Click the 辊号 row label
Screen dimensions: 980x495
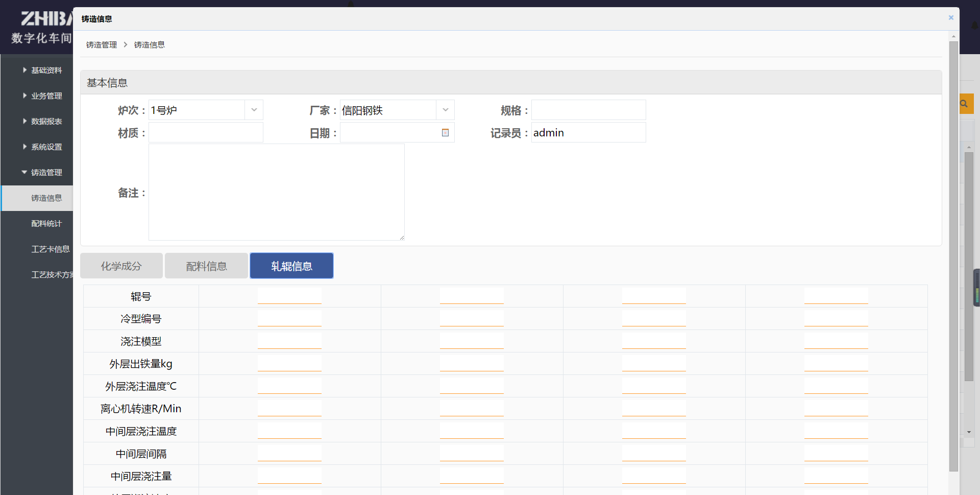click(141, 296)
